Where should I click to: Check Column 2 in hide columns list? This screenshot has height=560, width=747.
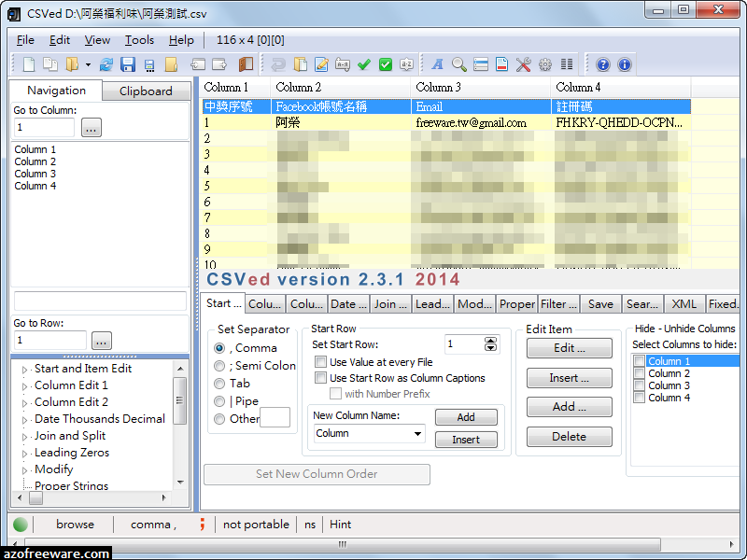tap(640, 373)
